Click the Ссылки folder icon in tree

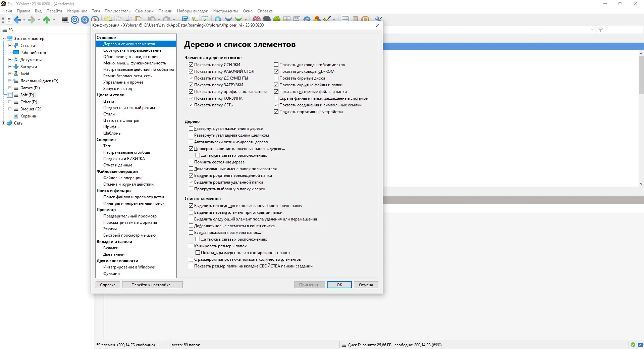coord(16,45)
